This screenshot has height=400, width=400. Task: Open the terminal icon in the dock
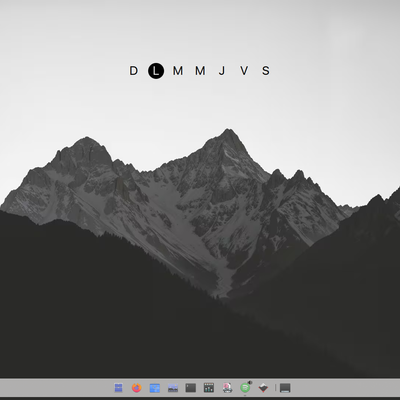coord(191,388)
